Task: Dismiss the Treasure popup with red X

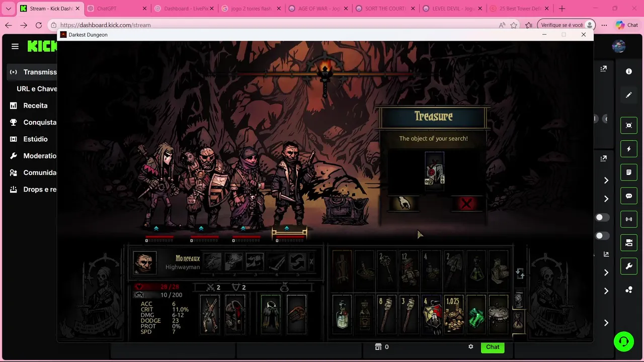Action: [466, 203]
